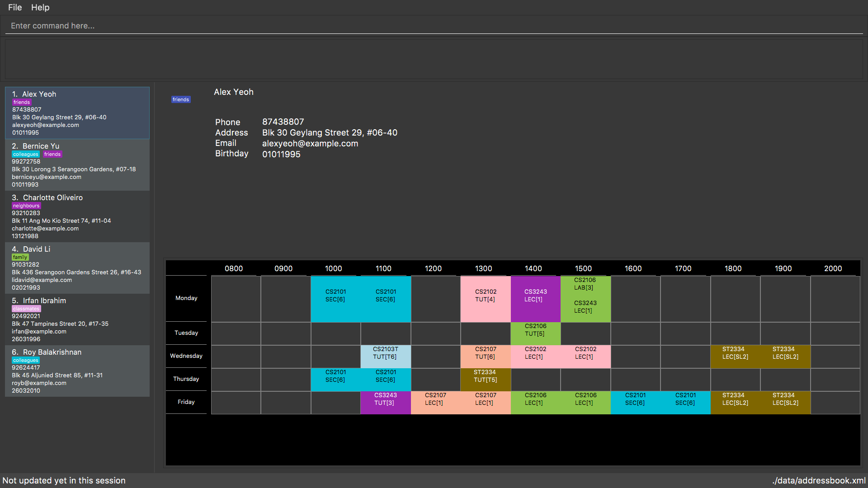The image size is (868, 488).
Task: Click Bernice Yu's colleagues tag
Action: pos(26,154)
